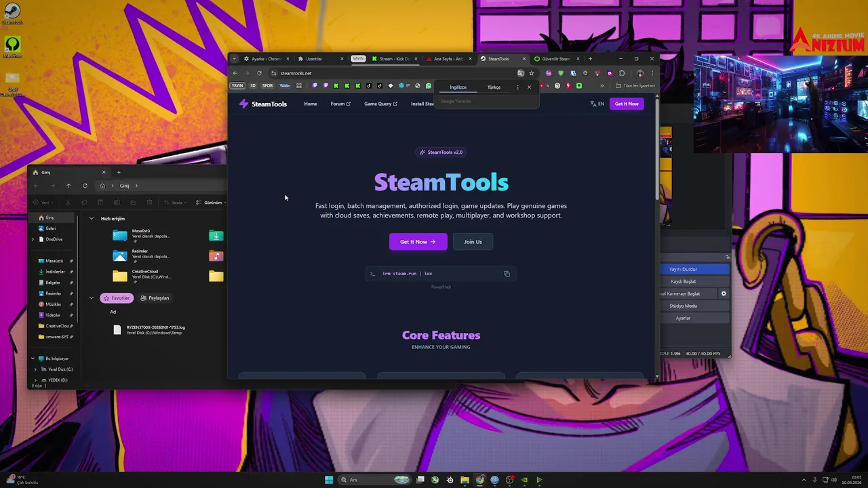Image resolution: width=868 pixels, height=488 pixels.
Task: Switch to Ayarlar Chrome tab
Action: click(267, 59)
